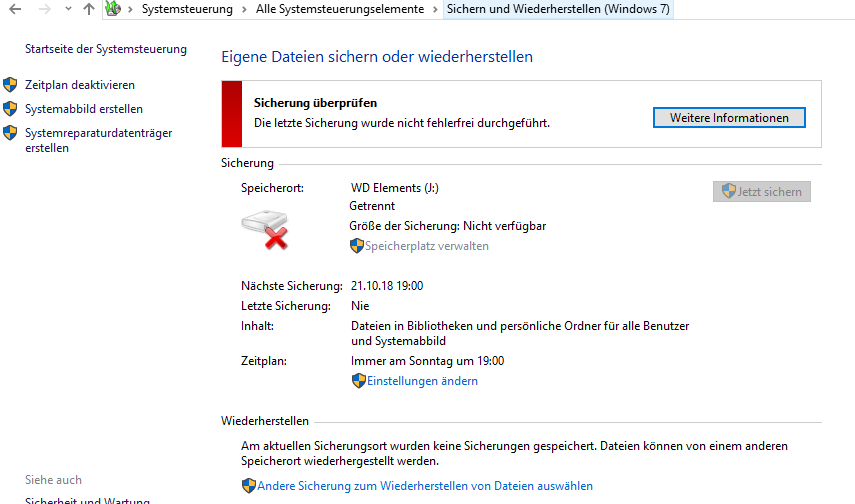Expand the chevron before Systemsteuerung
Viewport: 855px width, 504px height.
point(130,9)
